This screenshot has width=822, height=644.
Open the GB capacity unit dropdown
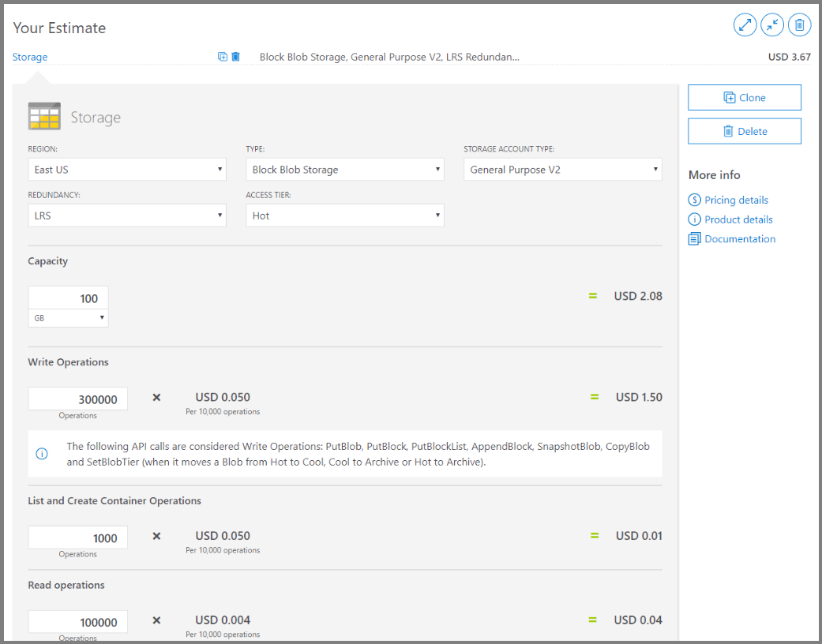pyautogui.click(x=68, y=318)
